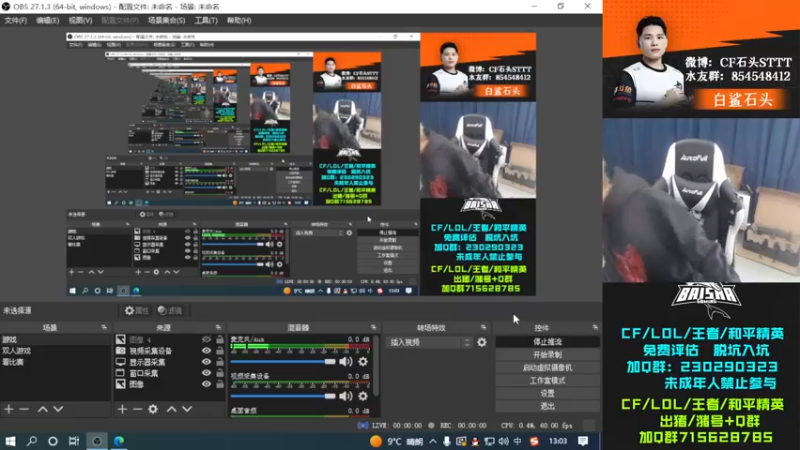This screenshot has height=450, width=800.
Task: Adjust the 麦克风/Aux volume slider
Action: pos(283,362)
